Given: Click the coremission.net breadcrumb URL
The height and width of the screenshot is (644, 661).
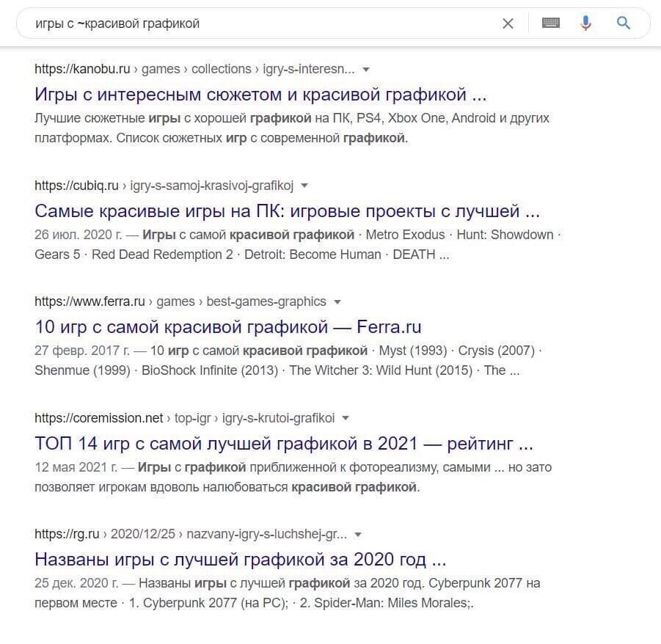Looking at the screenshot, I should tap(98, 418).
